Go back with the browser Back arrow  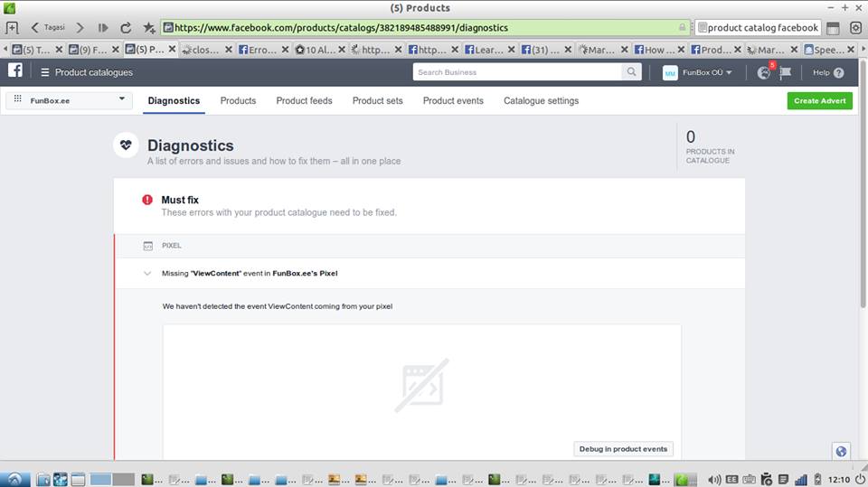(35, 27)
